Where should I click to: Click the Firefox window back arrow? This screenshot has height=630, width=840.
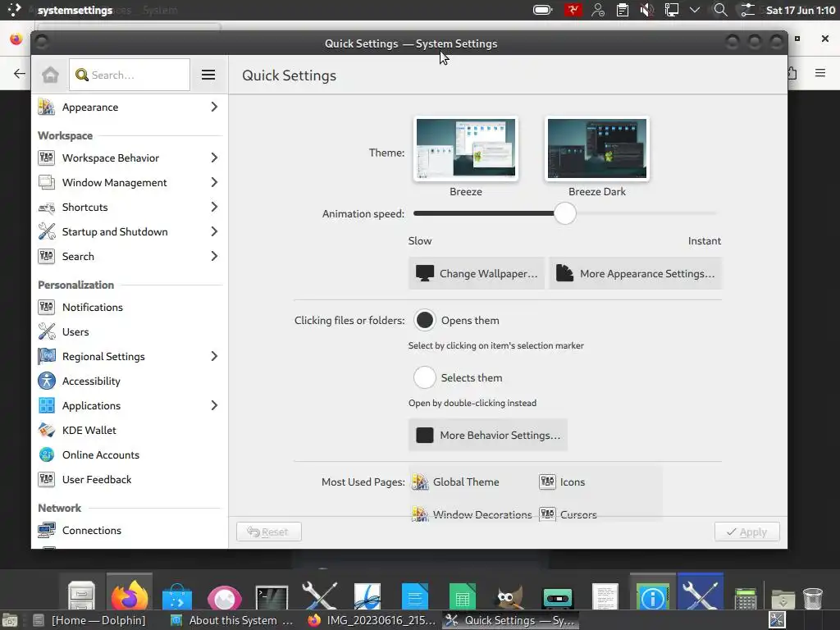pyautogui.click(x=20, y=73)
